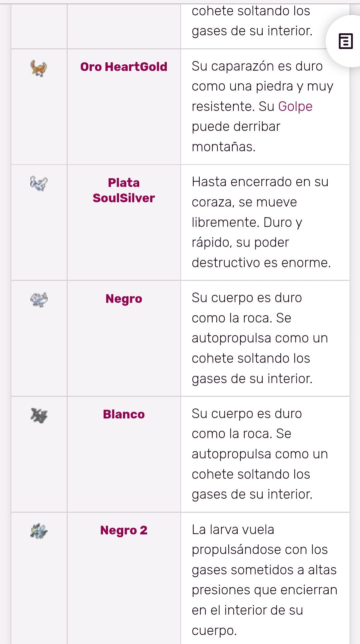Image resolution: width=360 pixels, height=644 pixels.
Task: Go to the Blanco game page
Action: click(x=124, y=414)
